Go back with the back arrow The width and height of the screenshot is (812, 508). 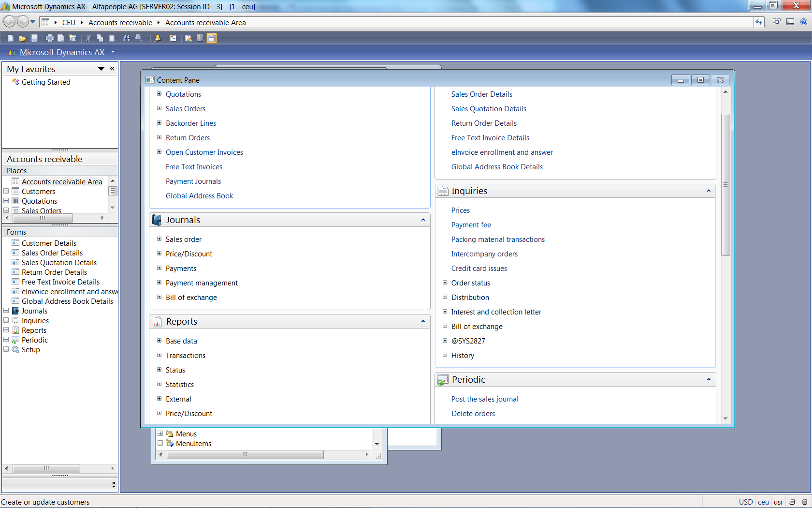pos(9,22)
